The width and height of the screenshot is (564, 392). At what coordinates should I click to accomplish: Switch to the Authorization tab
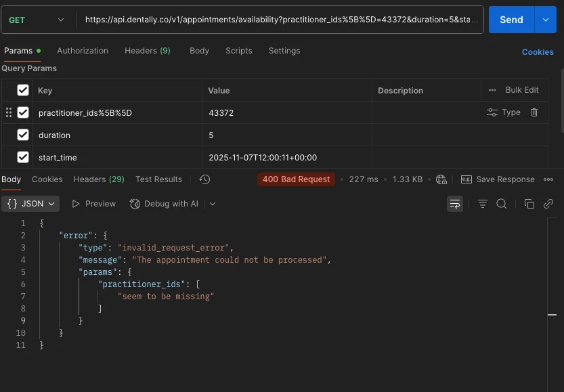pos(82,51)
